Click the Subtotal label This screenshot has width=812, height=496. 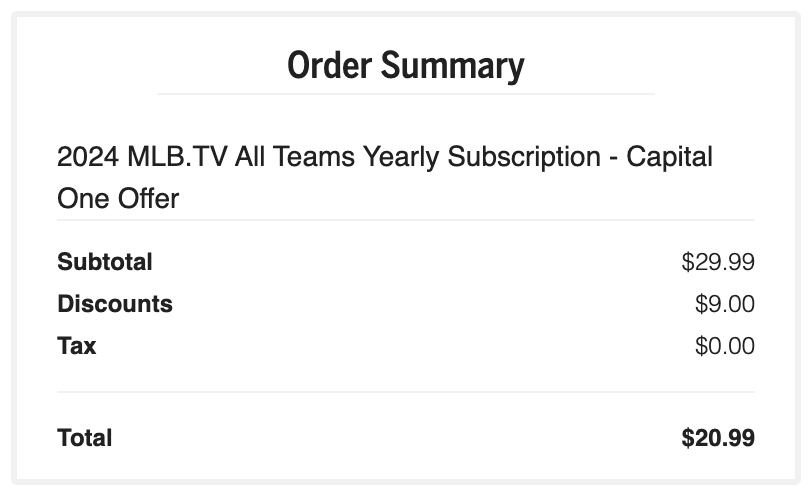[105, 262]
